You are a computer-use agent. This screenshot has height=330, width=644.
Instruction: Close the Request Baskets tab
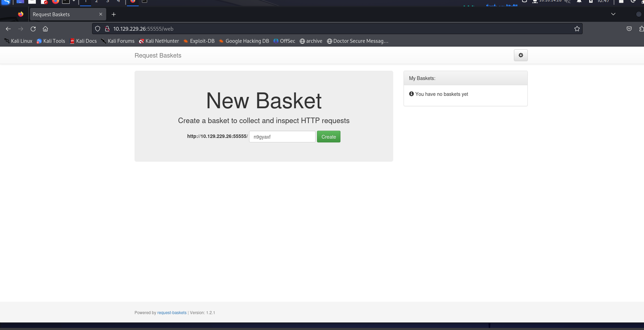pyautogui.click(x=101, y=14)
